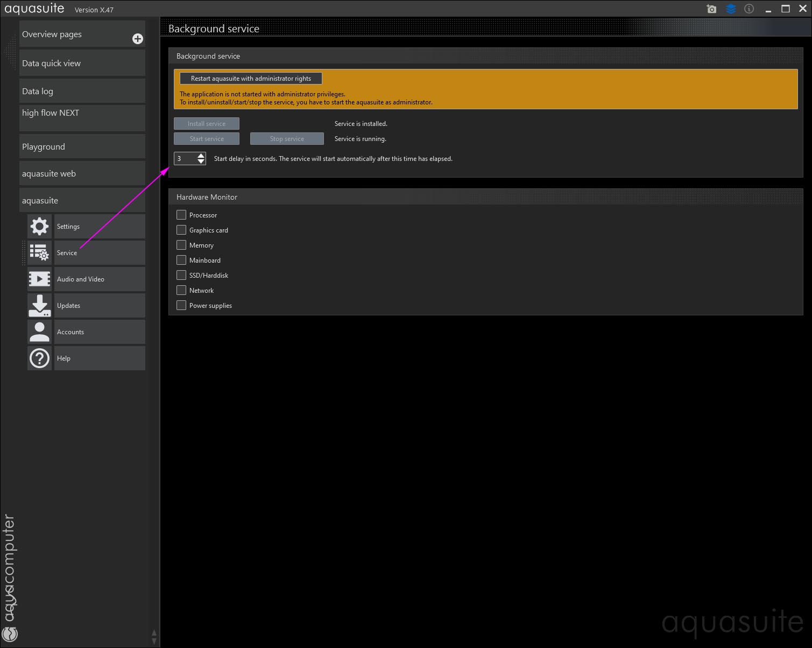The image size is (812, 648).
Task: Increase start delay with up arrow
Action: pos(201,156)
